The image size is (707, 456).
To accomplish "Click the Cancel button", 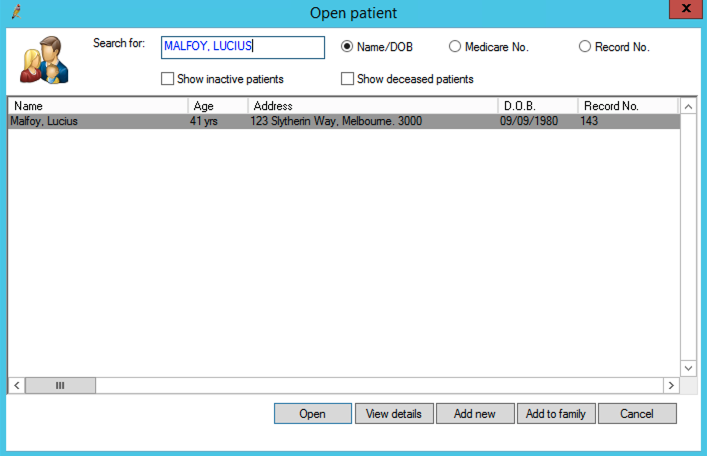I will pyautogui.click(x=637, y=414).
